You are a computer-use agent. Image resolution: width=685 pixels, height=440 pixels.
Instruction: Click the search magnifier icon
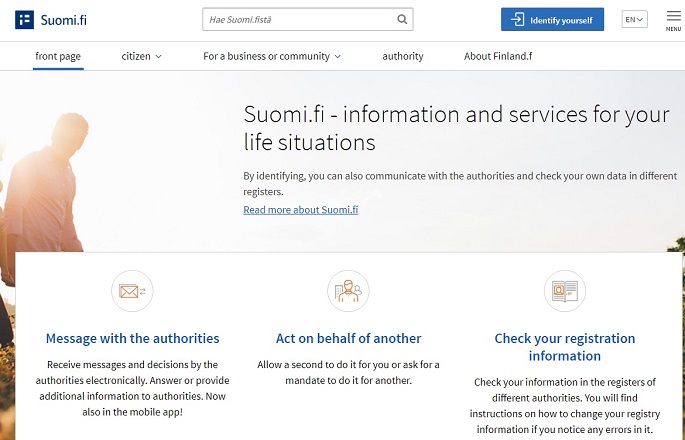pyautogui.click(x=402, y=19)
